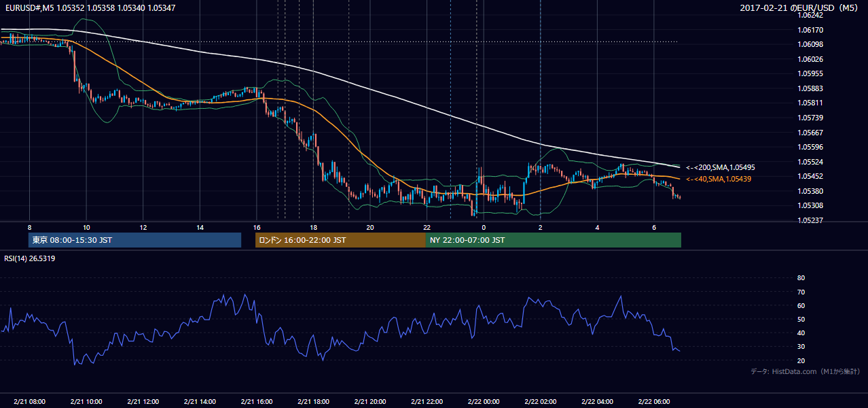Image resolution: width=868 pixels, height=408 pixels.
Task: Click the 2/21 14:00 bottom time label
Action: tap(200, 402)
